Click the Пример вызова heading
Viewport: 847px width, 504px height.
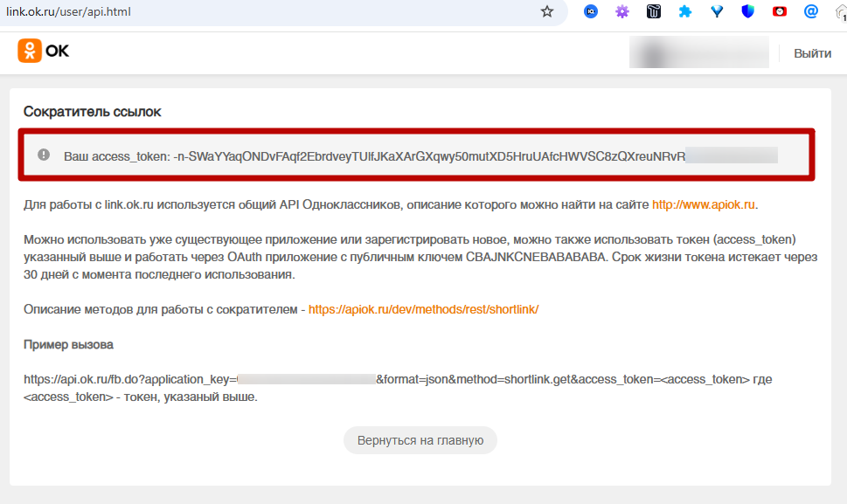pos(68,344)
